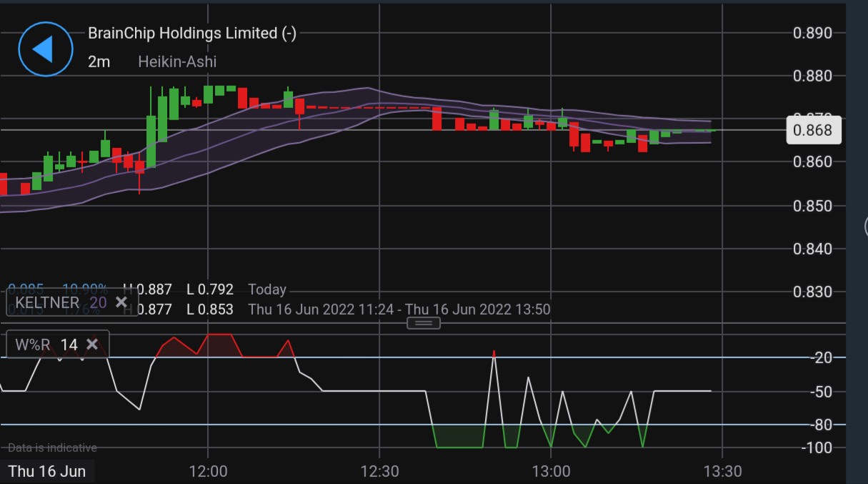This screenshot has height=484, width=868.
Task: Click the H 0.887 high value
Action: pyautogui.click(x=148, y=290)
